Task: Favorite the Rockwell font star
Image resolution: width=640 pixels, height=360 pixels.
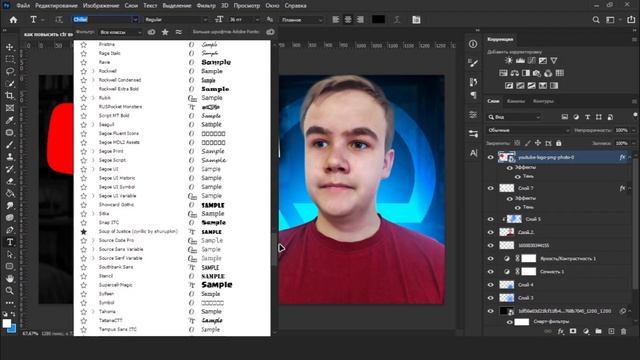Action: tap(84, 71)
